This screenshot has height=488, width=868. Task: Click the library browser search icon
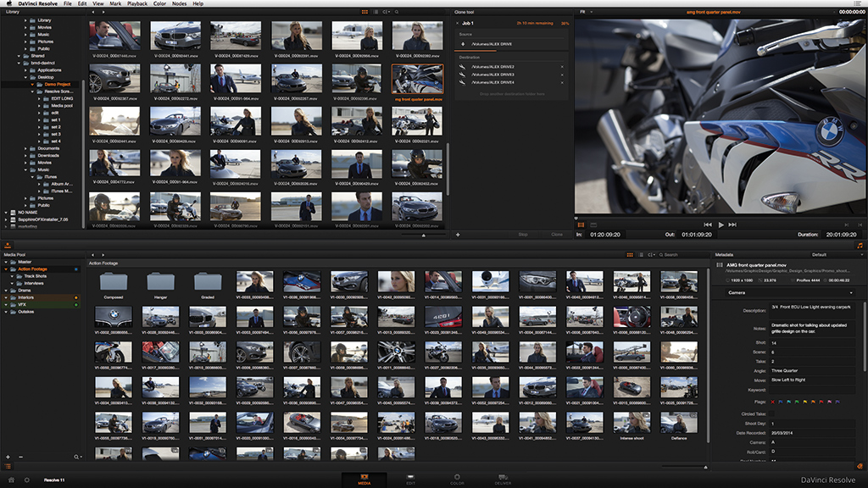coord(397,12)
